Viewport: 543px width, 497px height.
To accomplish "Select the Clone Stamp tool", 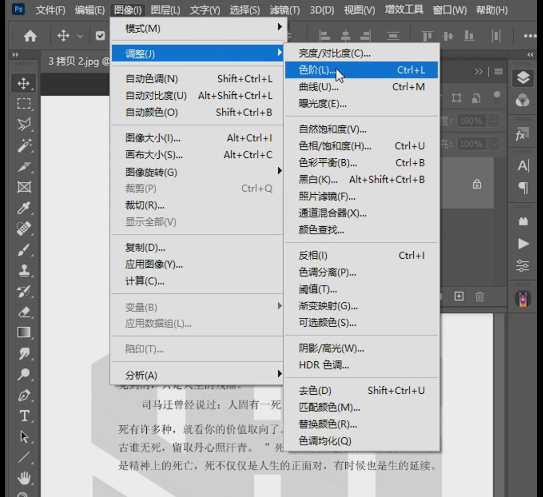I will coord(24,270).
